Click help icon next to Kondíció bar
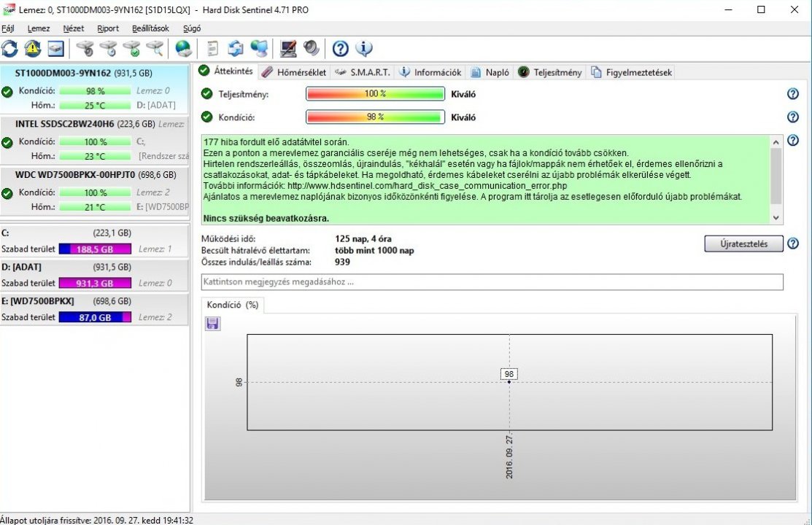The image size is (812, 525). click(793, 117)
